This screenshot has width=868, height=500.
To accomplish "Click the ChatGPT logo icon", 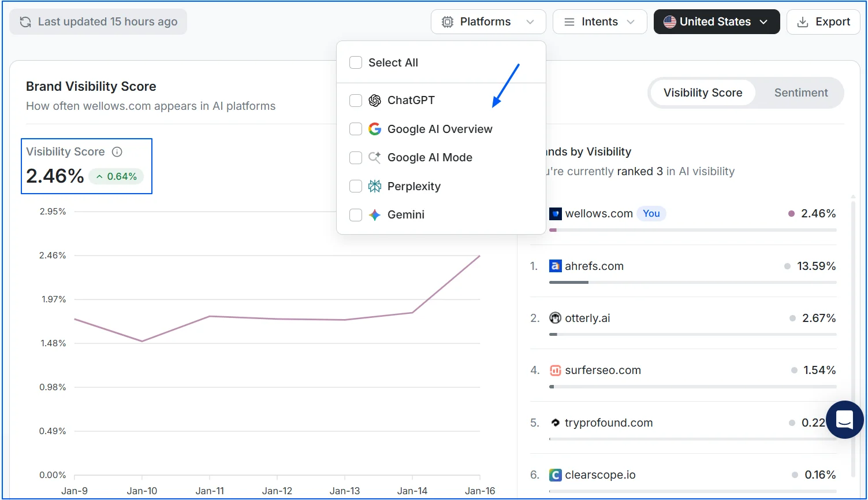I will coord(375,101).
